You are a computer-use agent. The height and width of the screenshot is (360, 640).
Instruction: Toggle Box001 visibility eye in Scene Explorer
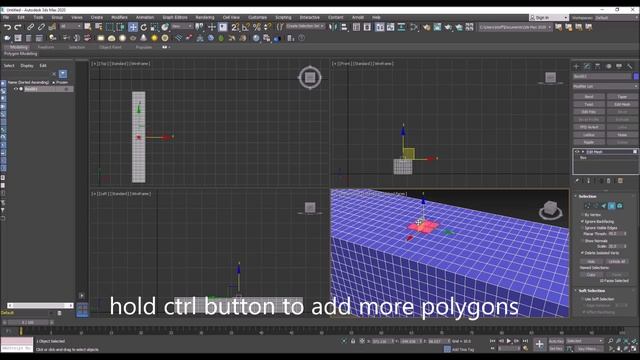tap(16, 89)
